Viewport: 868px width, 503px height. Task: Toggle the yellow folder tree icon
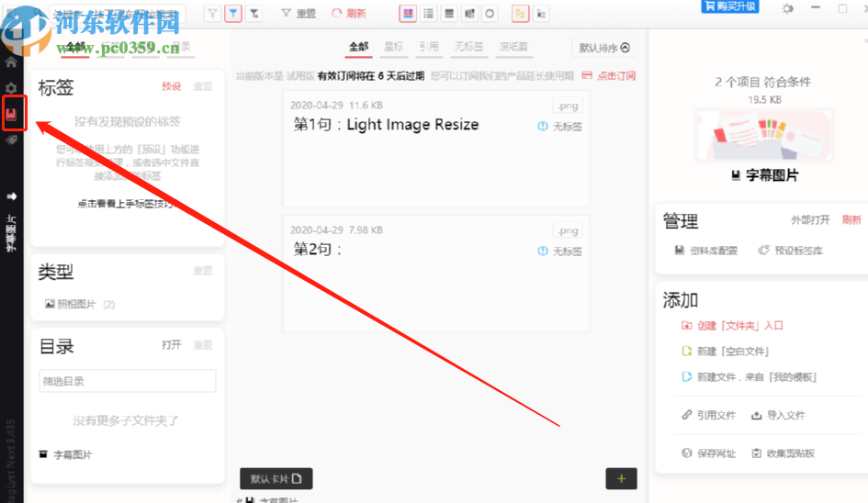[520, 13]
